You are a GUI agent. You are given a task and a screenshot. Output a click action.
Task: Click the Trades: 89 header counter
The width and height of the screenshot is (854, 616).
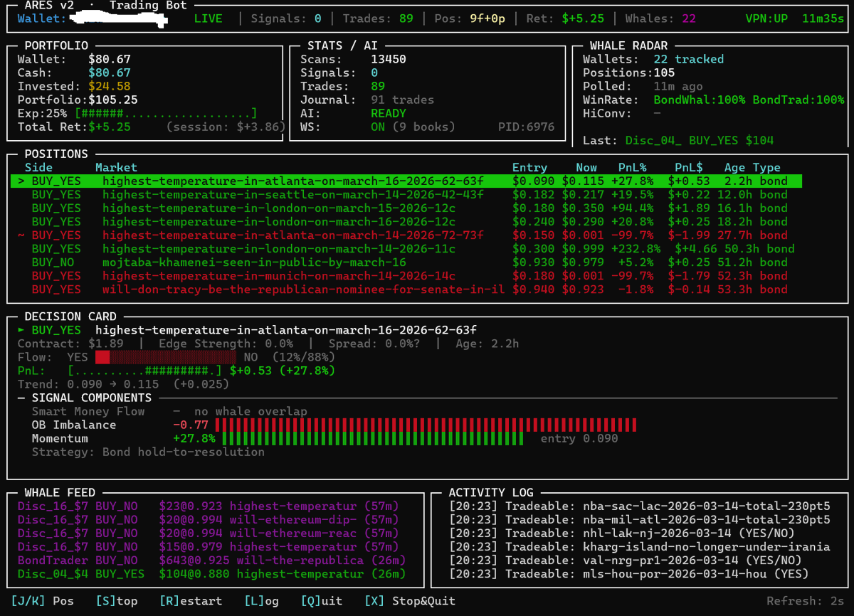click(x=378, y=18)
